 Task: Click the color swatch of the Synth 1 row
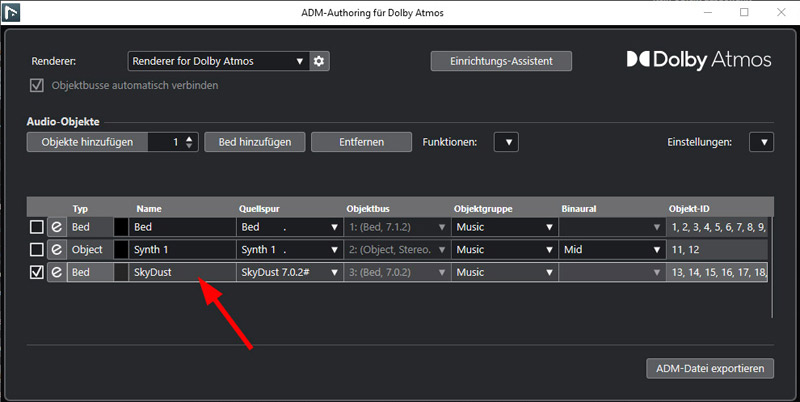[x=121, y=250]
